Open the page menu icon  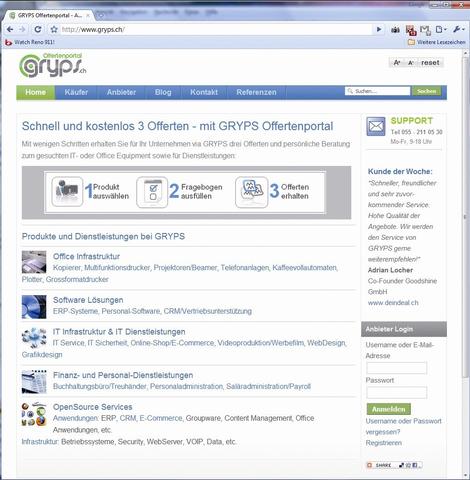[441, 30]
